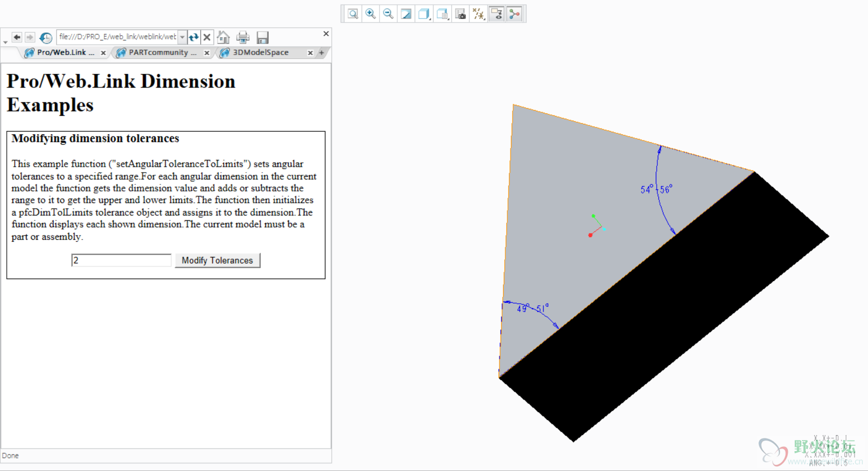Go back in the embedded browser
This screenshot has height=471, width=868.
17,37
